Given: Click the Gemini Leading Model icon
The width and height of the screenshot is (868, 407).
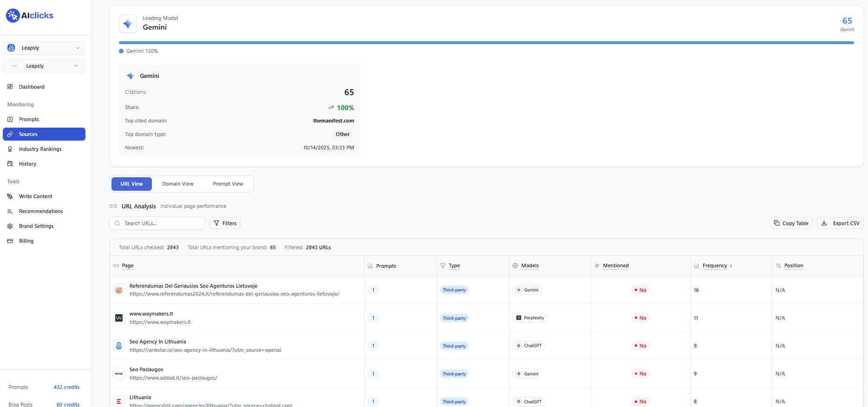Looking at the screenshot, I should [128, 24].
